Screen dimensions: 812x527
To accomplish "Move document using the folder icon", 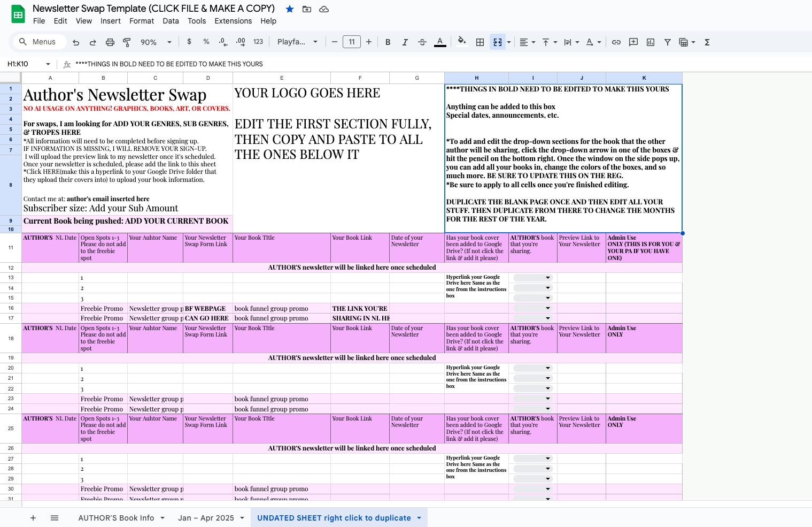I will click(307, 9).
